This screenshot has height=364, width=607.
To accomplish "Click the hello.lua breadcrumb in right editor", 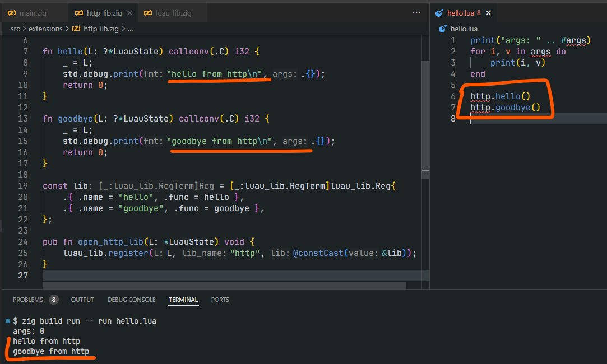I will 464,29.
